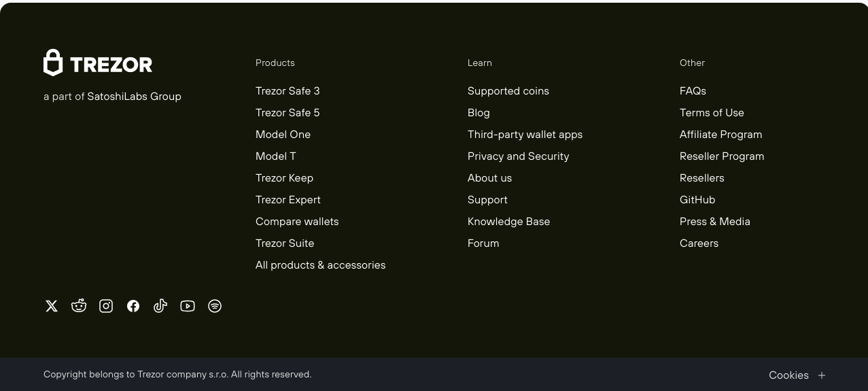The image size is (868, 391).
Task: Visit the GitHub link
Action: [x=697, y=200]
